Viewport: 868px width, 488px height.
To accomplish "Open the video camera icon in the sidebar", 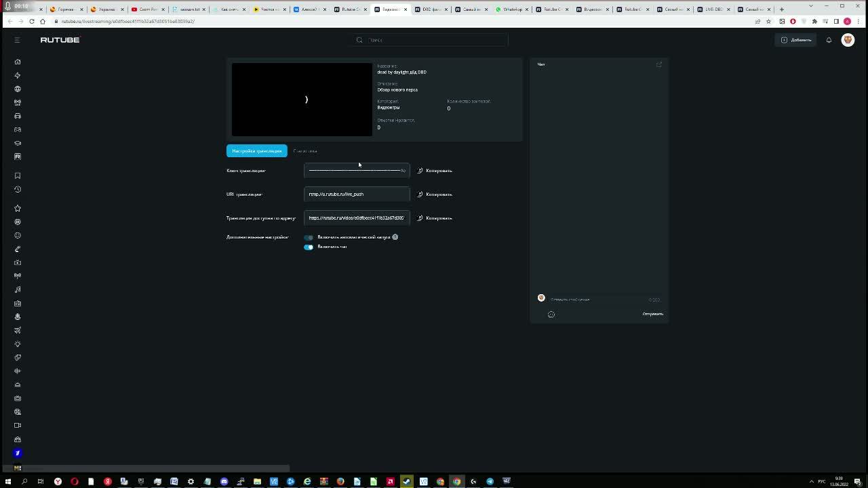I will 18,425.
